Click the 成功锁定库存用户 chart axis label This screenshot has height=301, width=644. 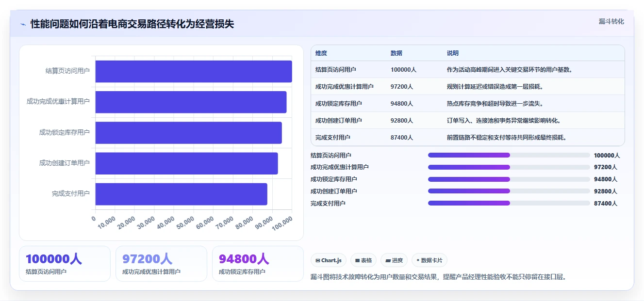tap(65, 133)
